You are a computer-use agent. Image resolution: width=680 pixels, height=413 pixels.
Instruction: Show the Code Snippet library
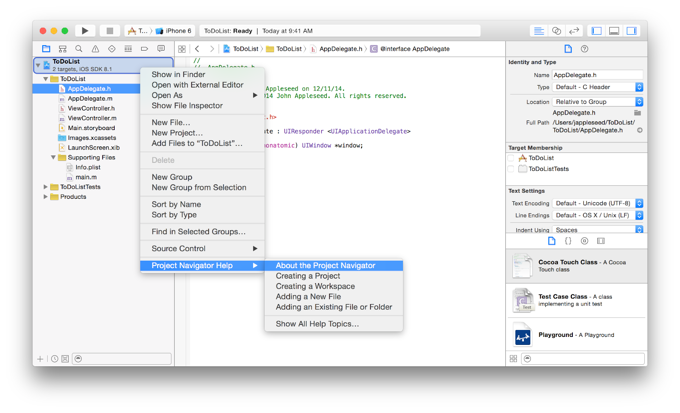pyautogui.click(x=568, y=241)
